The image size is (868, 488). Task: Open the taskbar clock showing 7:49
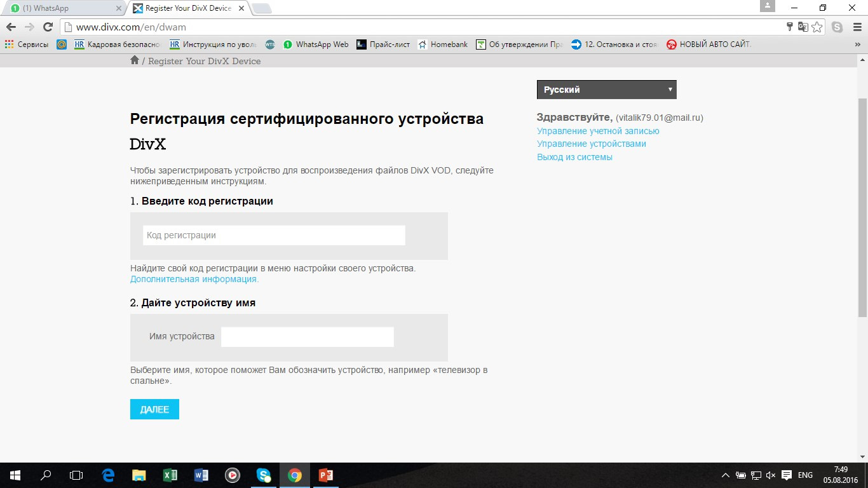click(841, 475)
